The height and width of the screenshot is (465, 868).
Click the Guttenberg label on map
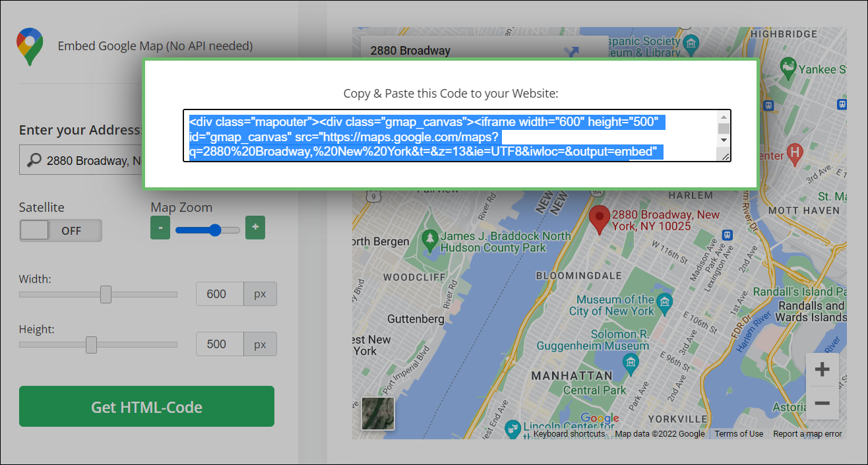click(x=416, y=319)
